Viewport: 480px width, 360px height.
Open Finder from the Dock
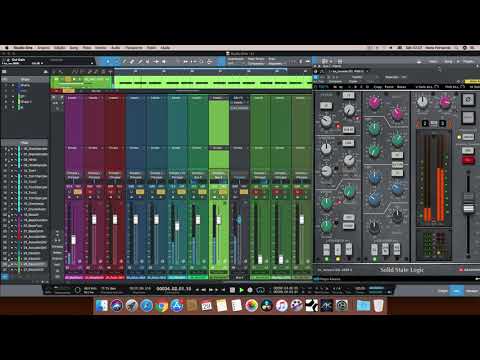102,305
